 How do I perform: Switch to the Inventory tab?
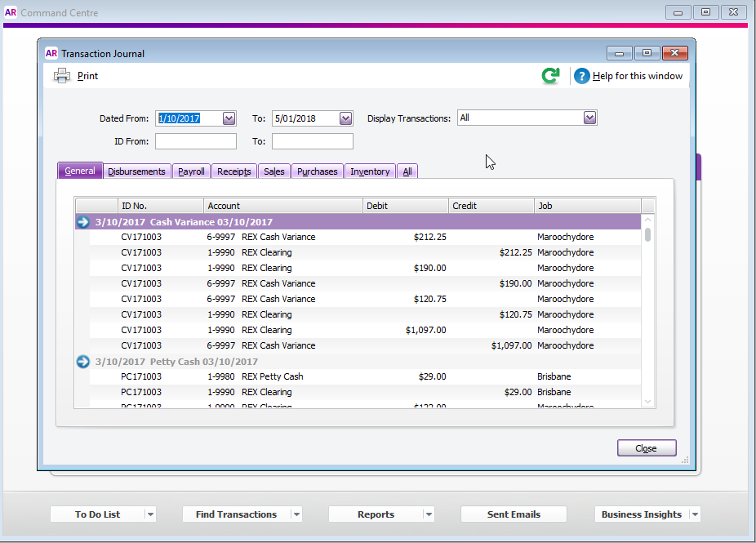coord(370,171)
